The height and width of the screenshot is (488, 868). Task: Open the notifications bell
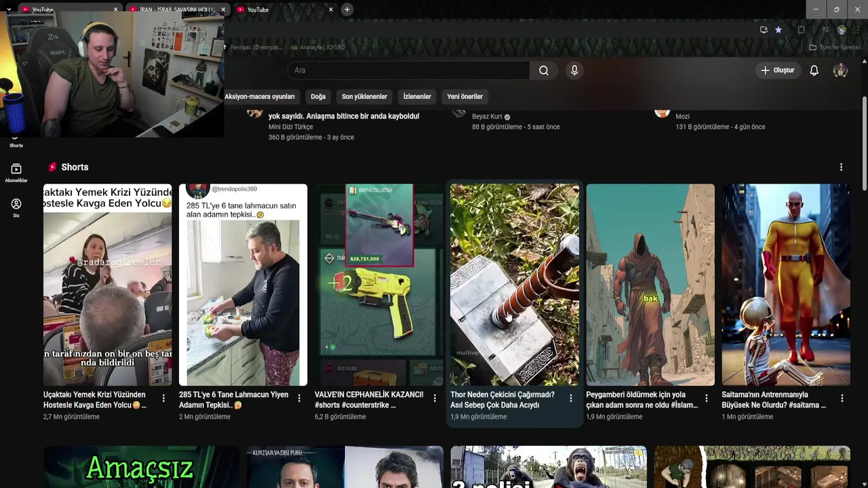coord(814,70)
